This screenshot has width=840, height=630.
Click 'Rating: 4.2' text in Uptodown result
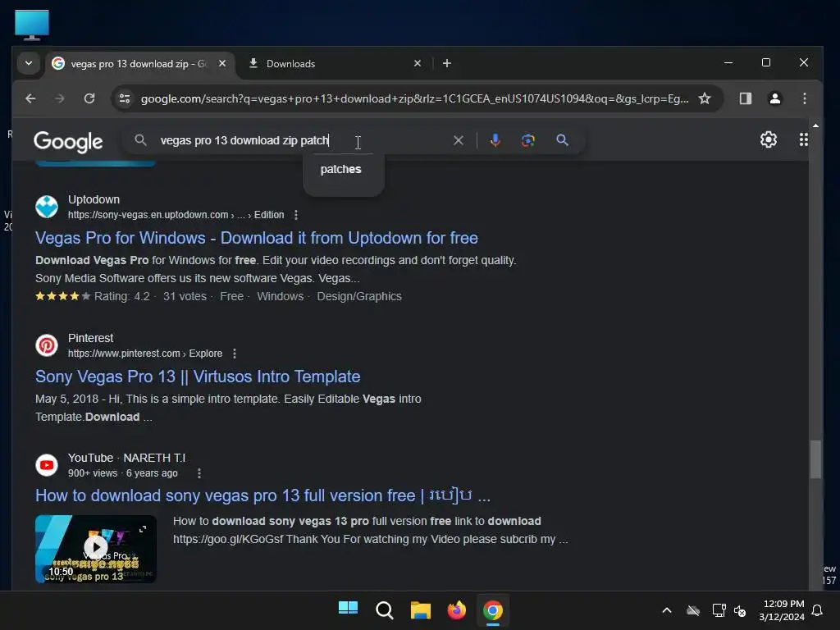[x=122, y=296]
